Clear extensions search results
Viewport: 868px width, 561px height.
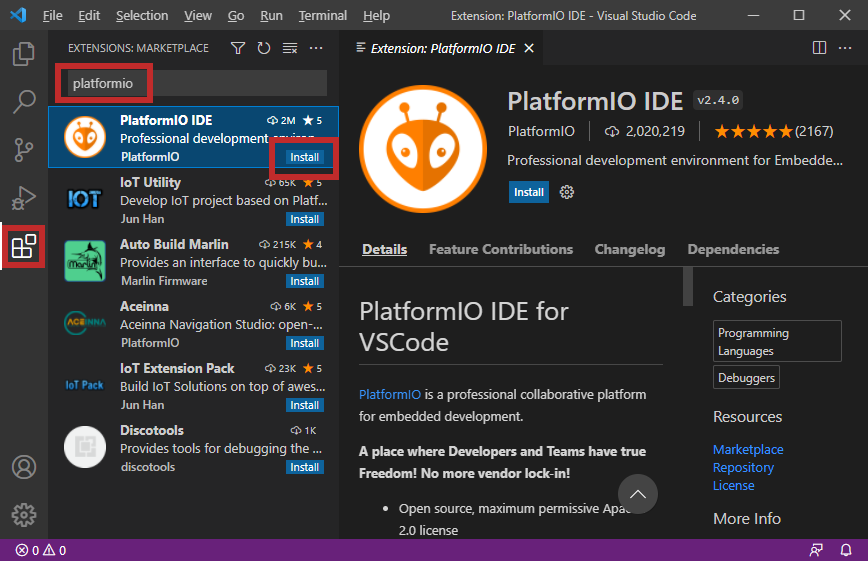coord(290,48)
